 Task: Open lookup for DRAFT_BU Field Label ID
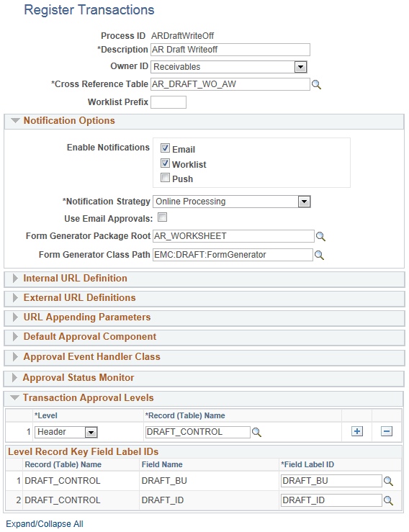point(388,481)
